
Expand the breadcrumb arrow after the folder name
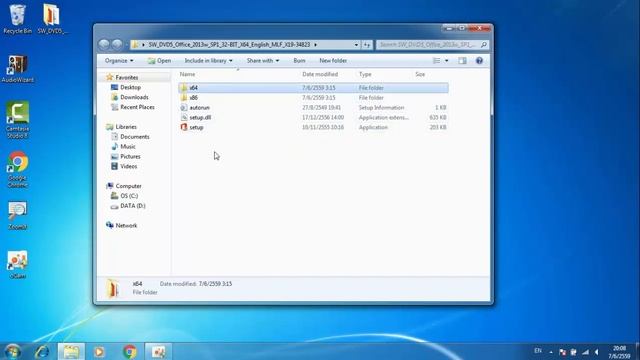(316, 44)
